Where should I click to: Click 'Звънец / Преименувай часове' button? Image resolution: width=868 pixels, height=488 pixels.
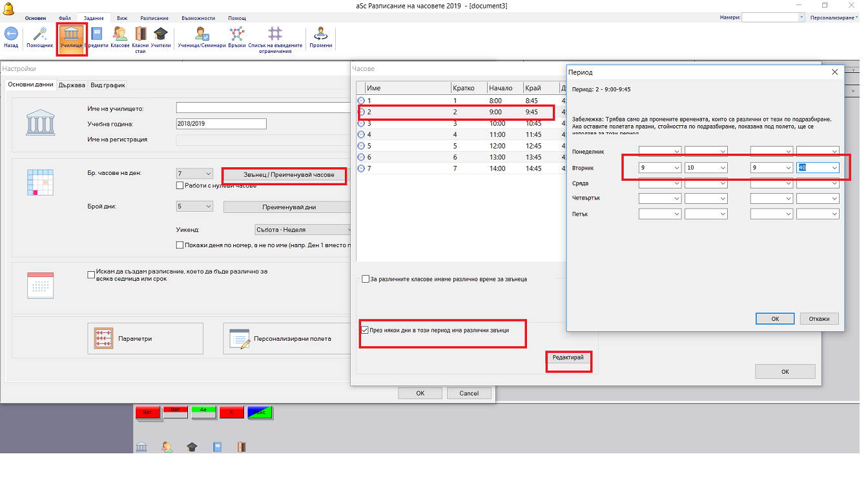[x=284, y=175]
